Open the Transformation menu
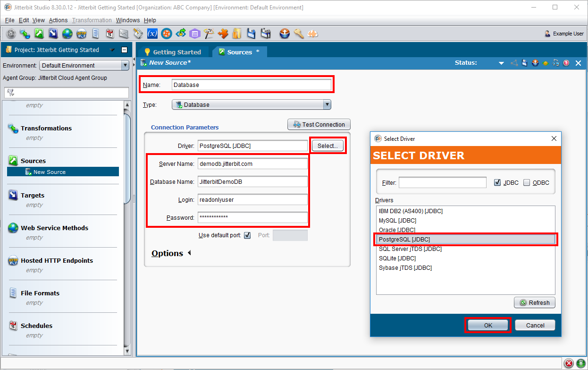Image resolution: width=588 pixels, height=370 pixels. coord(92,20)
